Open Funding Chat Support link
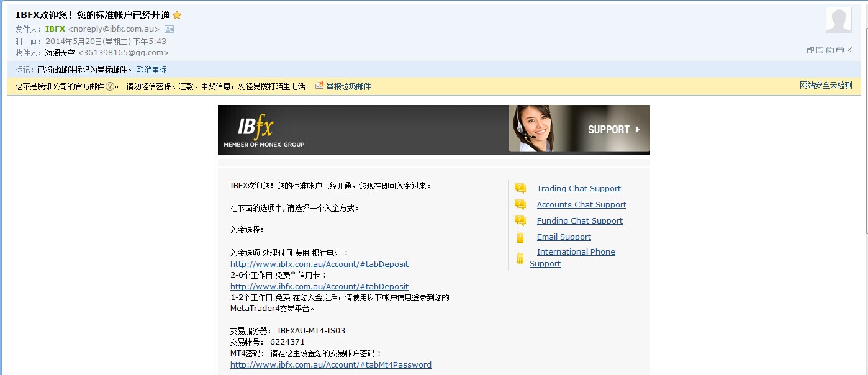The image size is (868, 375). tap(579, 221)
